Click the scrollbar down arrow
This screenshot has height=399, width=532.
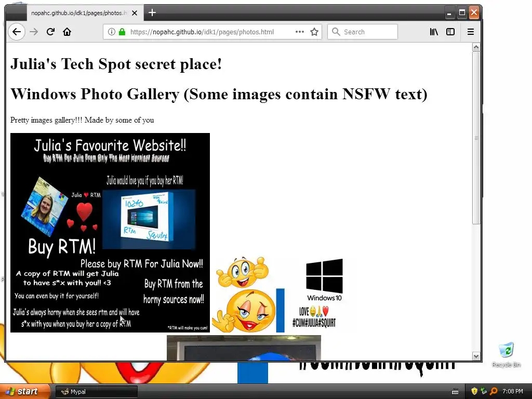(x=476, y=356)
